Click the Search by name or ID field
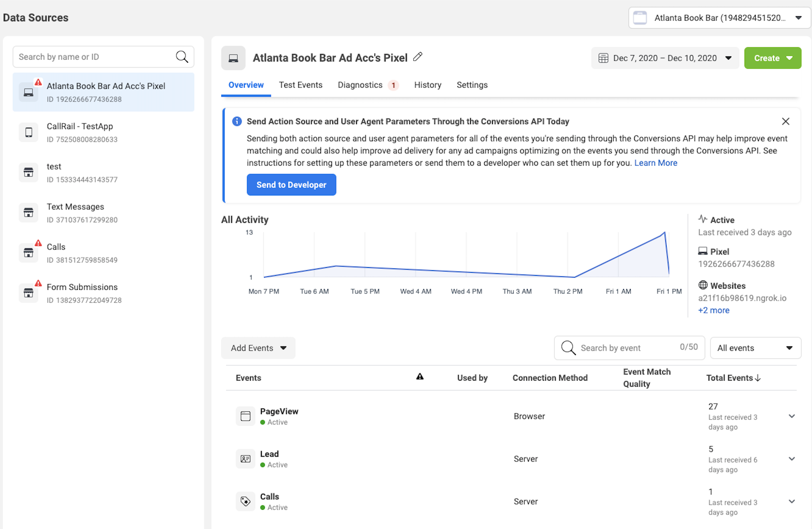The width and height of the screenshot is (812, 529). click(103, 57)
